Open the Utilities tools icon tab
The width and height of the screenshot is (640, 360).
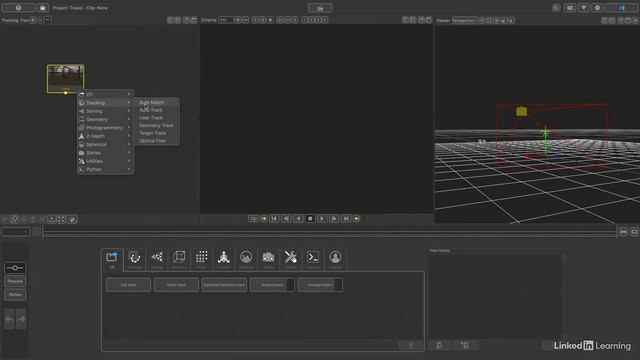(x=291, y=260)
